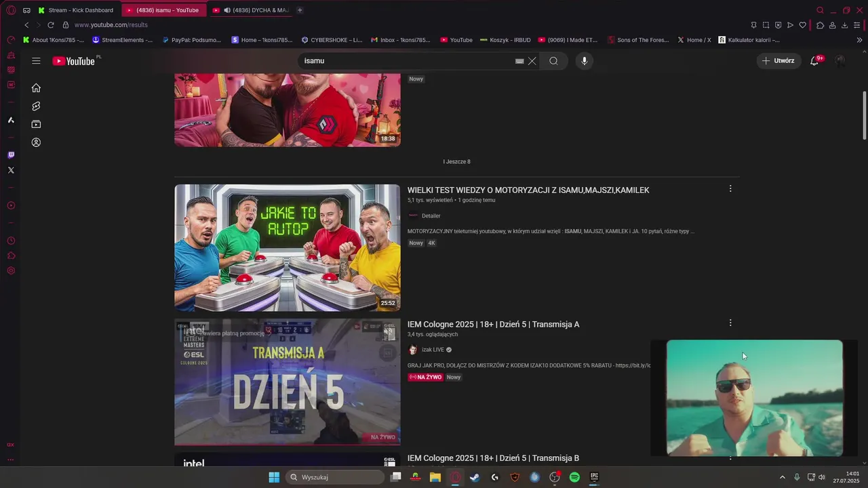
Task: Go back in browser history
Action: click(x=26, y=25)
